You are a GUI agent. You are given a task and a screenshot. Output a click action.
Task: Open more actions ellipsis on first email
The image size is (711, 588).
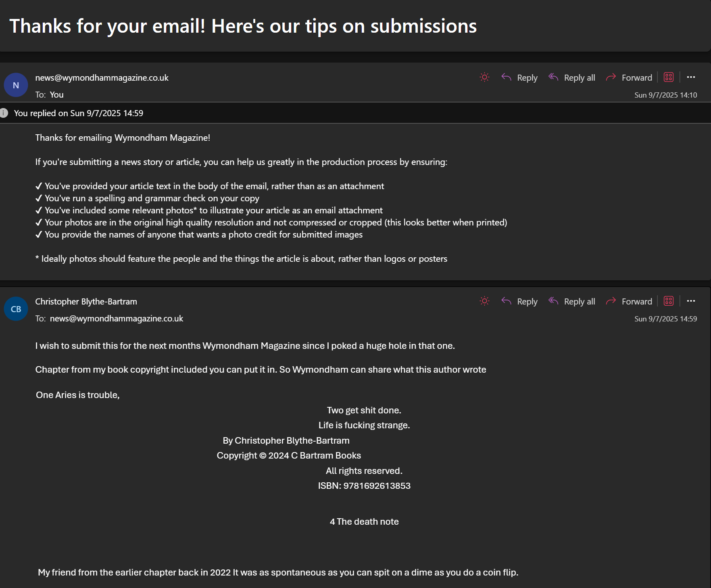click(691, 77)
